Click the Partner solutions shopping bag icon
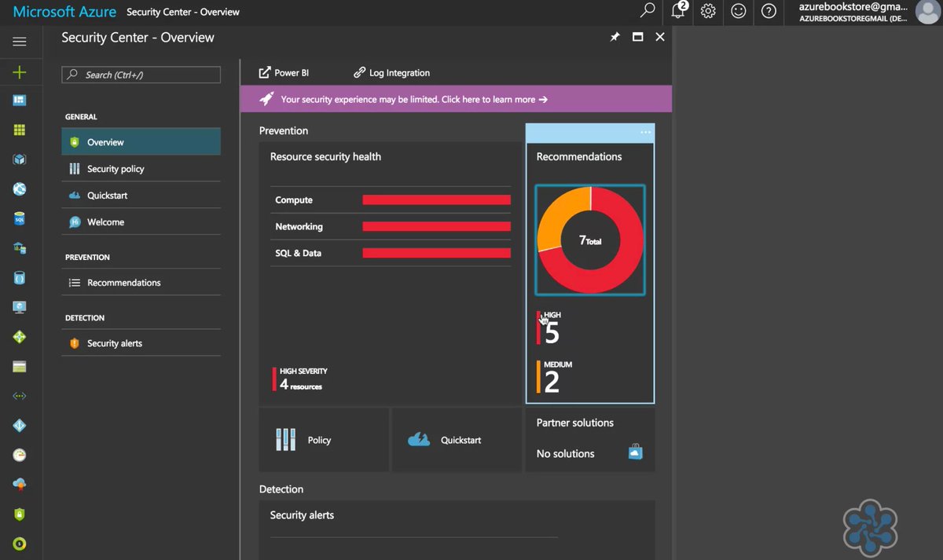 (x=635, y=452)
